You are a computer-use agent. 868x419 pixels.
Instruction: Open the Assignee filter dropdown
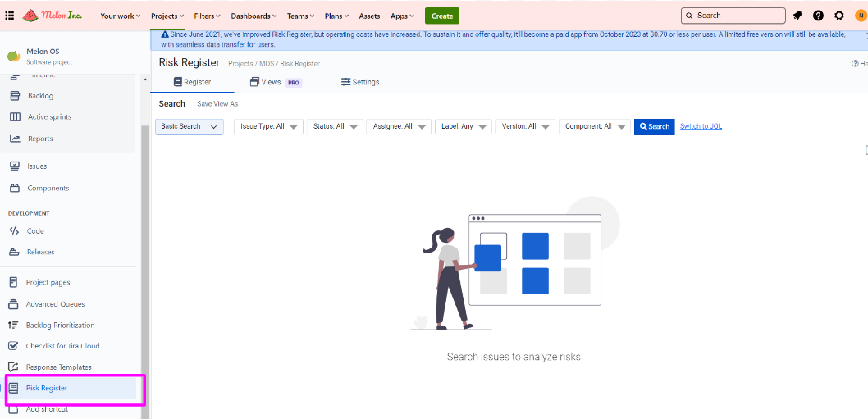(x=399, y=127)
